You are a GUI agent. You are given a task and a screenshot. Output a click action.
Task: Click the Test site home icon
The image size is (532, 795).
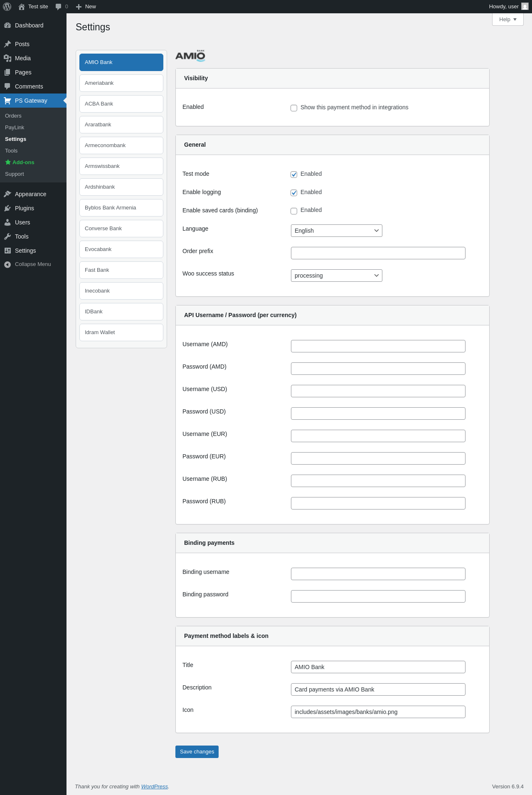[22, 7]
